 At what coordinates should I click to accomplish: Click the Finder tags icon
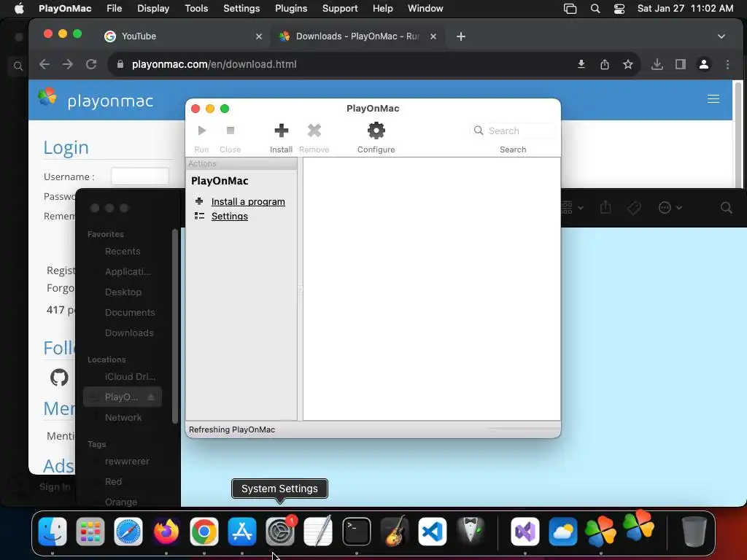coord(634,208)
